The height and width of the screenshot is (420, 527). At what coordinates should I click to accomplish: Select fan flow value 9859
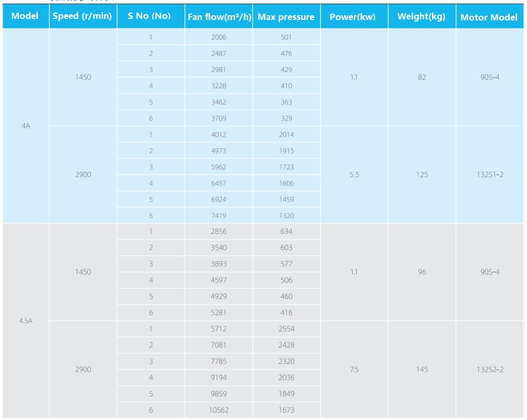pos(219,394)
